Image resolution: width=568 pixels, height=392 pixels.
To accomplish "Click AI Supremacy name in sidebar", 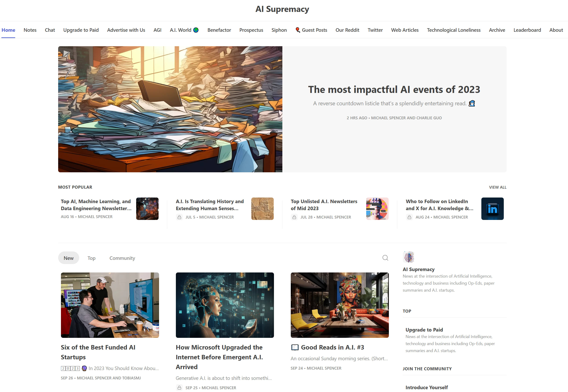I will [x=418, y=269].
